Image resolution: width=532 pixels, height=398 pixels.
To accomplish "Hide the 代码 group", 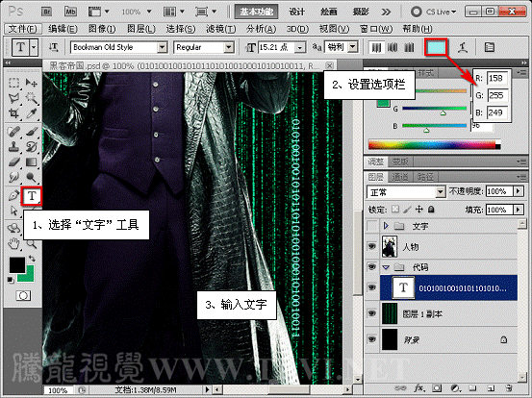I will coord(372,267).
